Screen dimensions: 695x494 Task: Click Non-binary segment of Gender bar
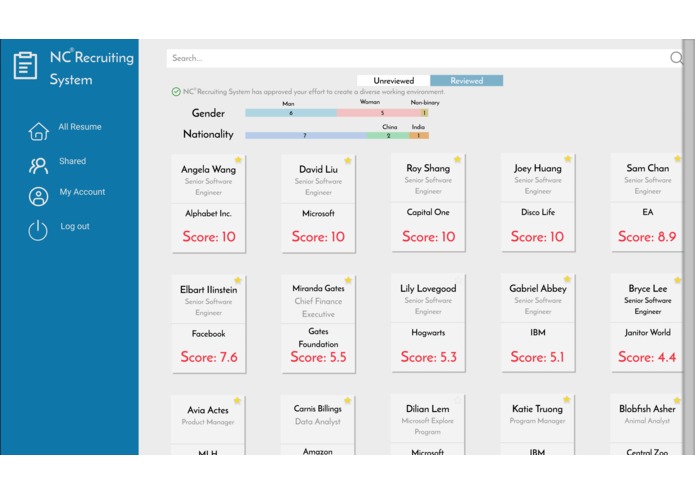click(x=425, y=113)
